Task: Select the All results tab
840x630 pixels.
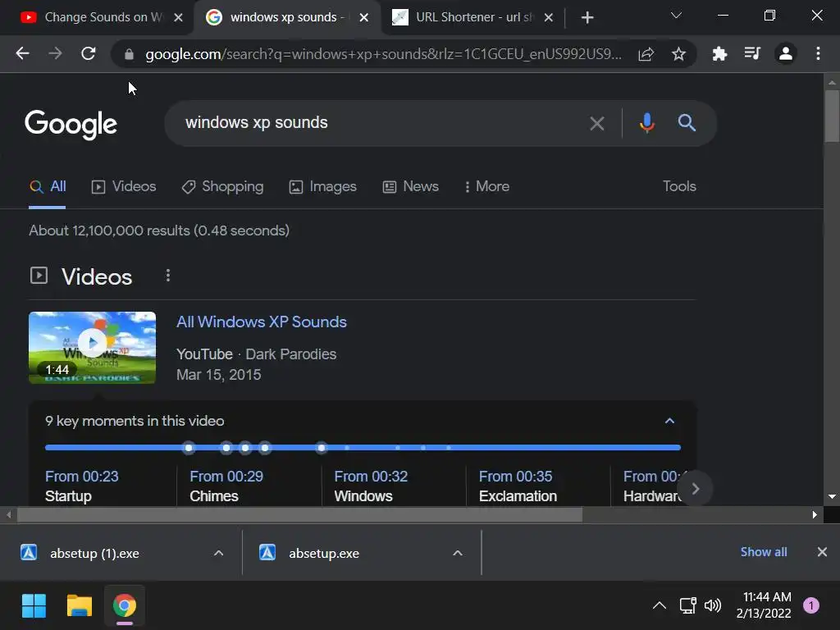Action: 48,186
